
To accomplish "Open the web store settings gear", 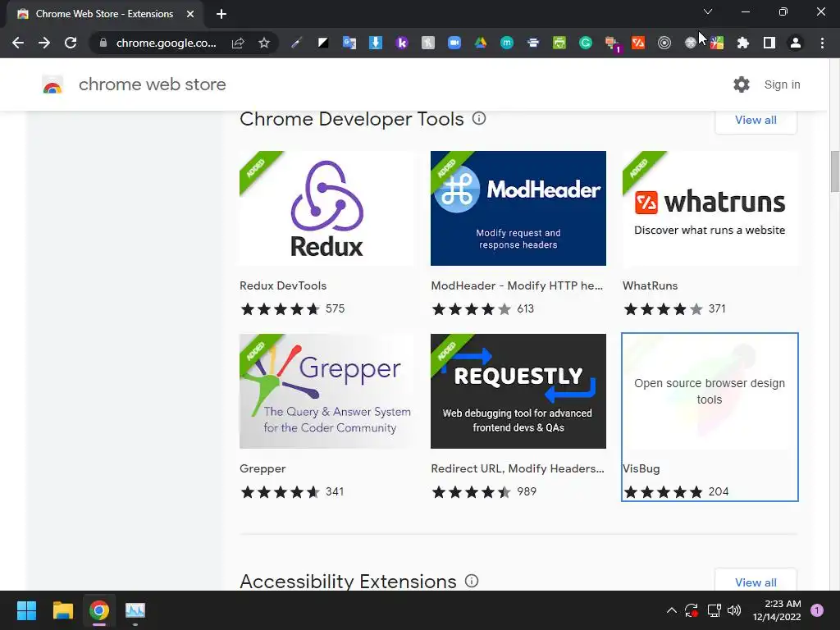I will [x=742, y=84].
